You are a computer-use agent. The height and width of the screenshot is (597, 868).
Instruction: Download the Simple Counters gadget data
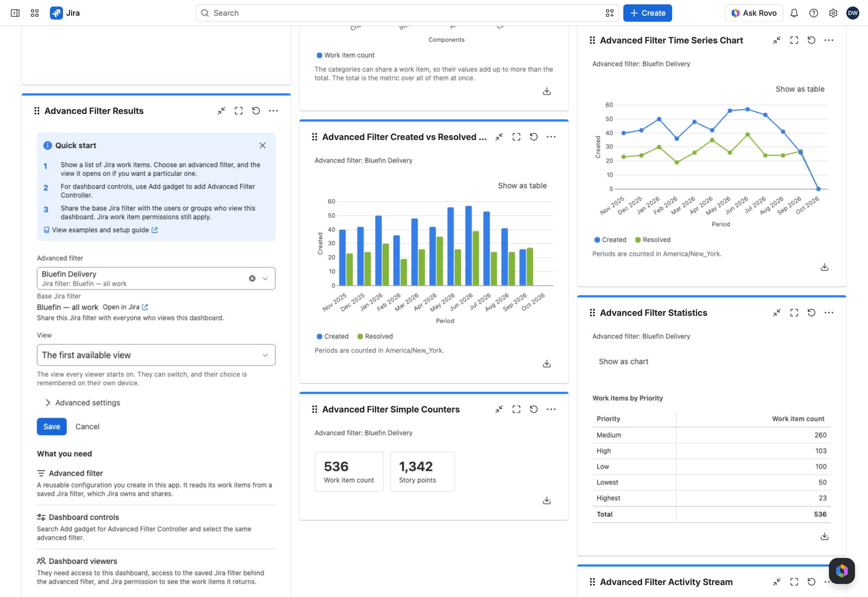[547, 500]
